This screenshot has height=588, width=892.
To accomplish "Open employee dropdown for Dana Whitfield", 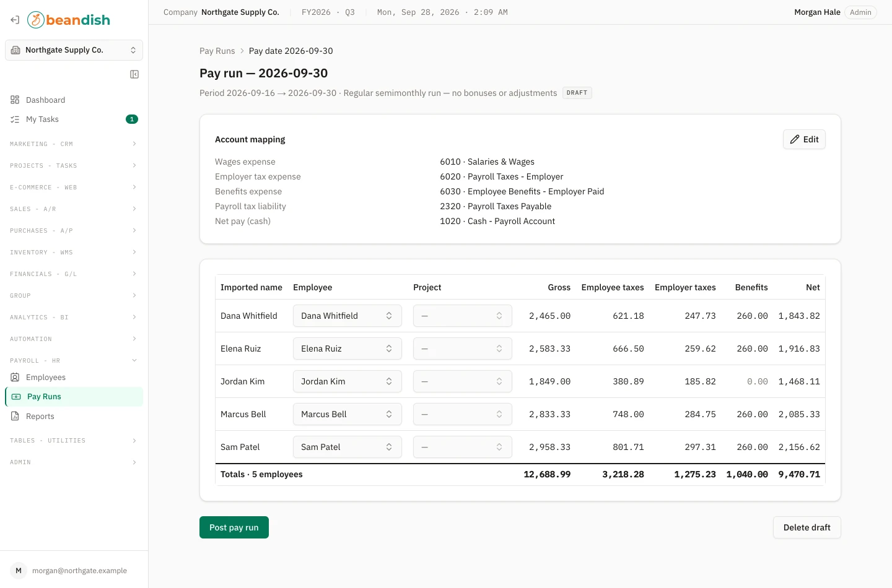I will [x=348, y=316].
